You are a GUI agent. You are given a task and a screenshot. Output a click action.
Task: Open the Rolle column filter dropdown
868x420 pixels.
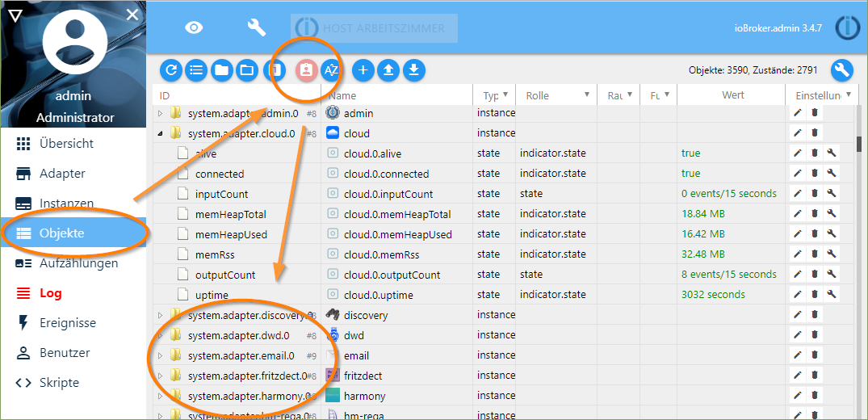[587, 94]
